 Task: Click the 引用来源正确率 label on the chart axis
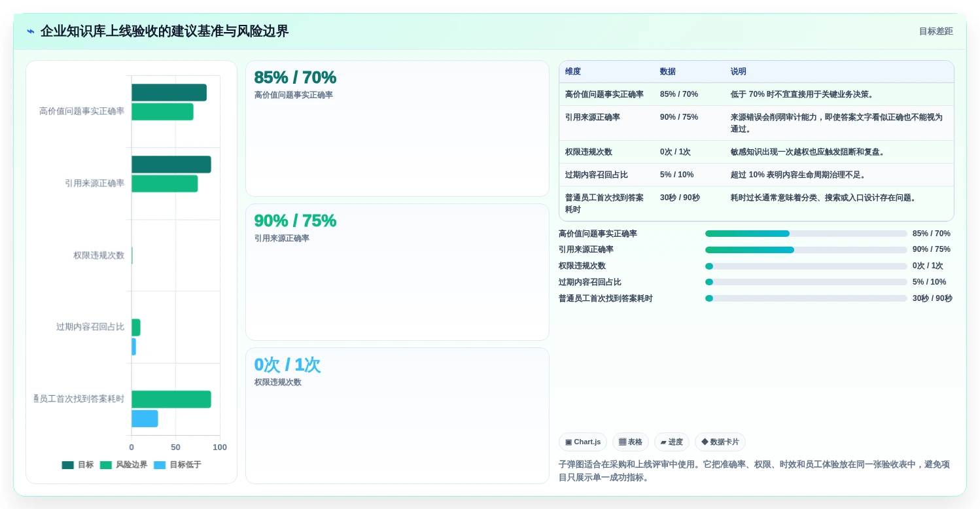[x=95, y=184]
